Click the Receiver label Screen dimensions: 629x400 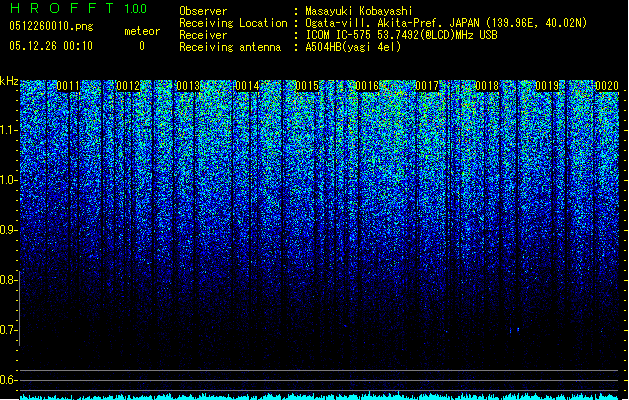pos(203,35)
